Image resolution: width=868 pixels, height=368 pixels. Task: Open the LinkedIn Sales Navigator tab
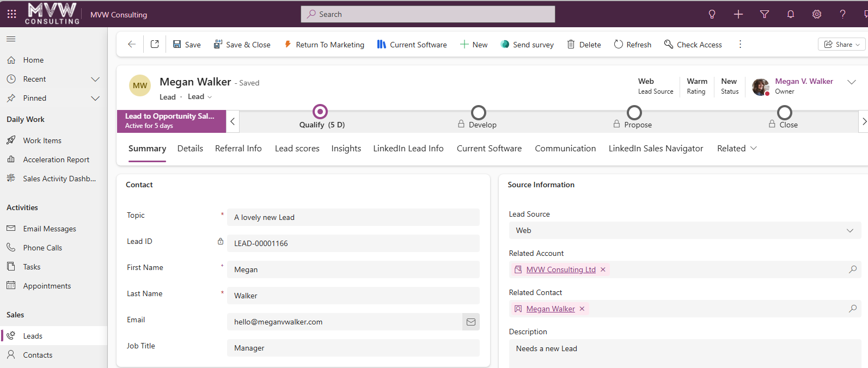(x=656, y=148)
